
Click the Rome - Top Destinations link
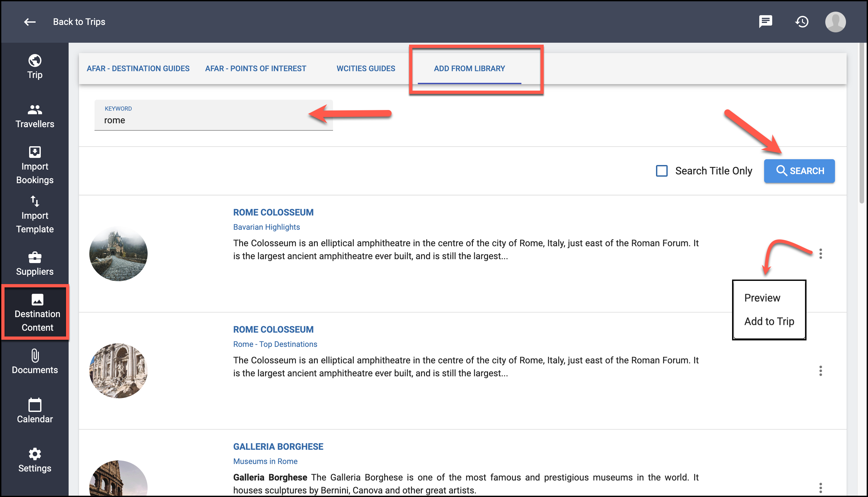[275, 344]
